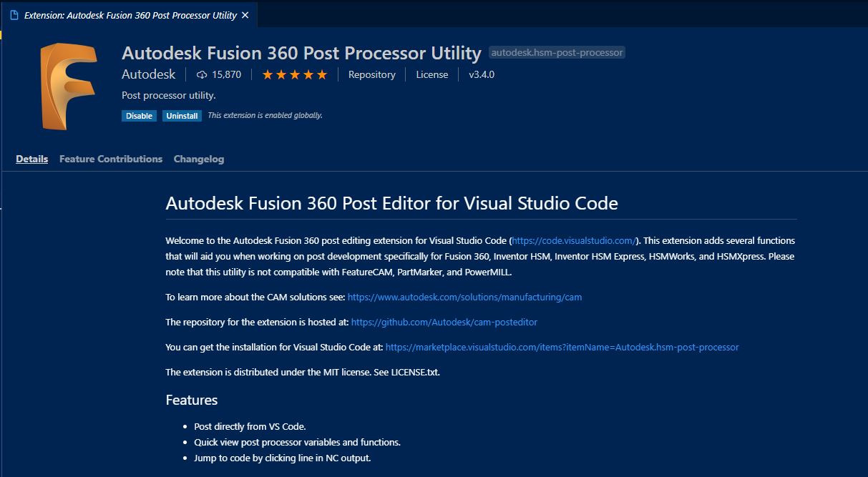Click the autodesk.hsm-post-processor identifier badge

click(x=557, y=53)
